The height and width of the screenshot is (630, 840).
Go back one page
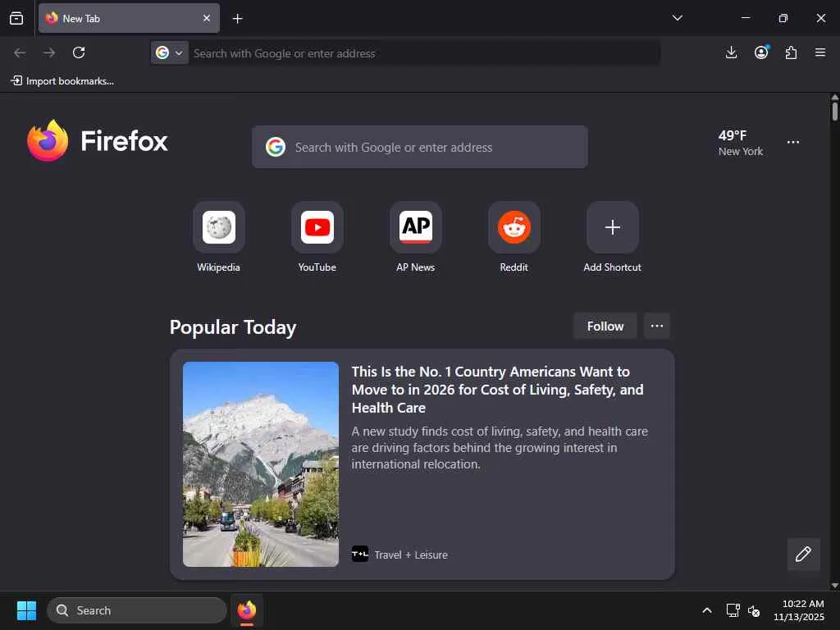click(x=20, y=52)
